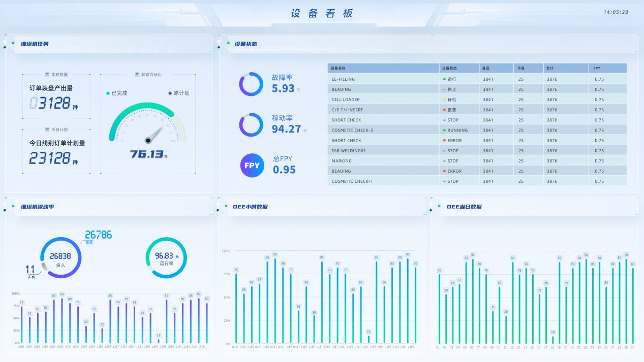Click the green status dot beside 运行
The image size is (644, 362).
pos(444,79)
